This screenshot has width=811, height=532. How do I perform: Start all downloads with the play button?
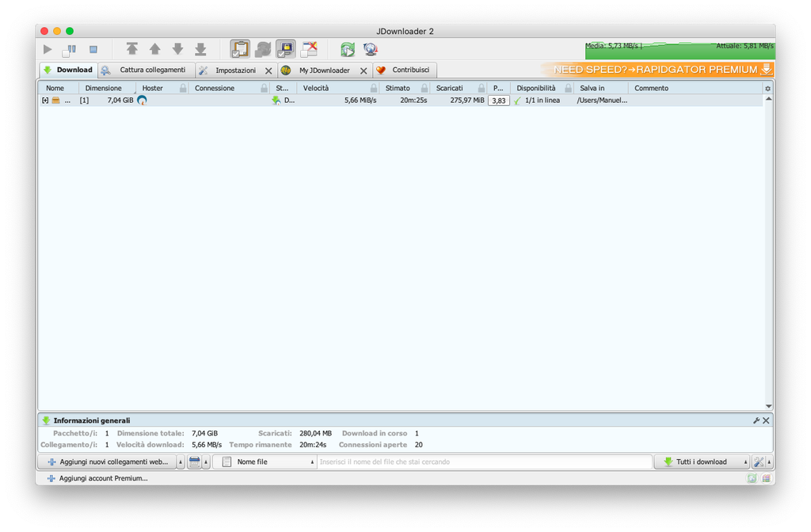(x=48, y=50)
